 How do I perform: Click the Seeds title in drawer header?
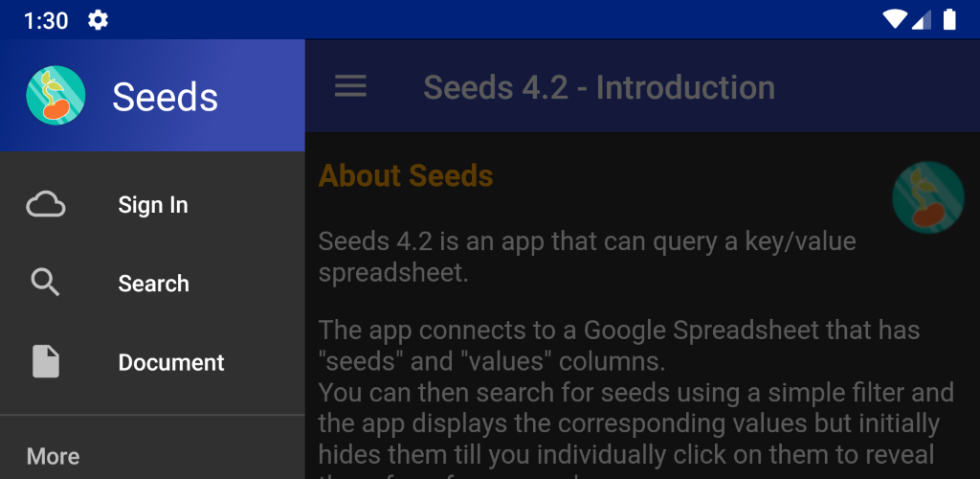point(165,98)
